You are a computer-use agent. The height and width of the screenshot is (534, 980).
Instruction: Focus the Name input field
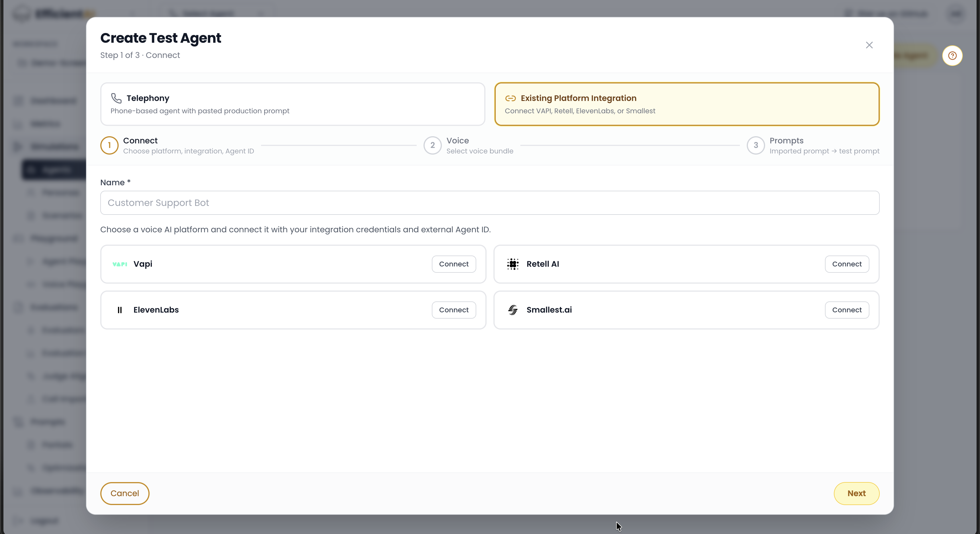tap(490, 203)
